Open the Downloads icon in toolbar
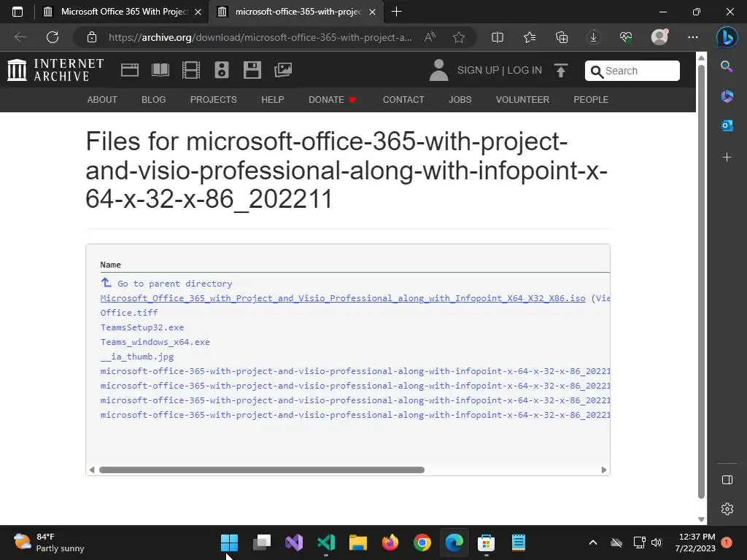The height and width of the screenshot is (560, 747). click(594, 37)
